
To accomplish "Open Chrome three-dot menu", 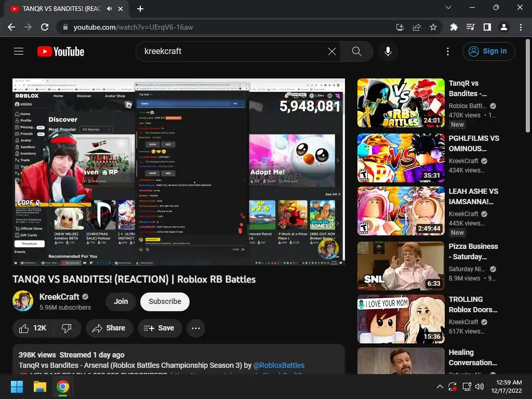I will [521, 27].
